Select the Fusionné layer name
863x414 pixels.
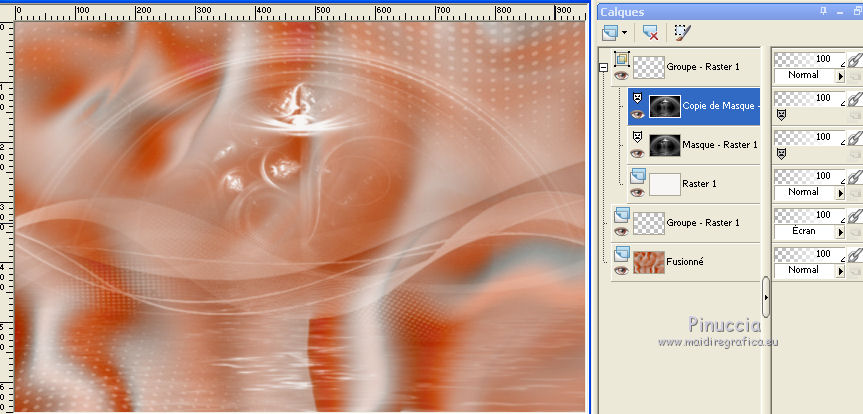(x=685, y=262)
